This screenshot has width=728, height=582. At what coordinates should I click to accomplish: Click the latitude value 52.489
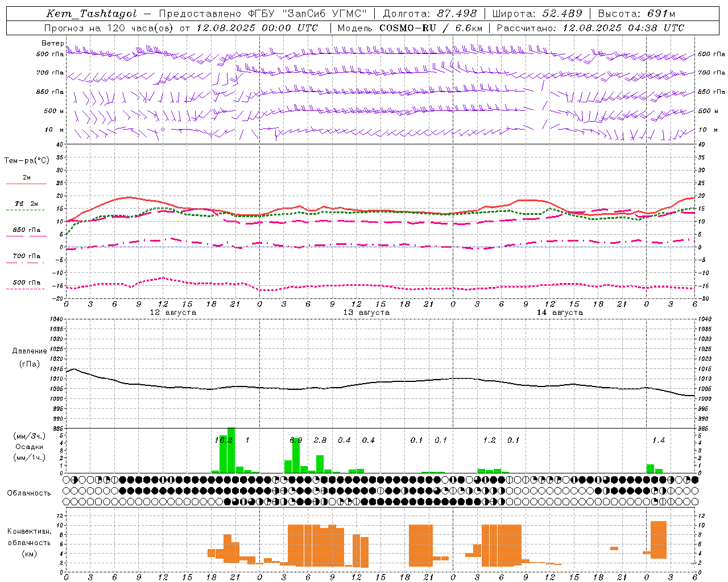[x=562, y=14]
